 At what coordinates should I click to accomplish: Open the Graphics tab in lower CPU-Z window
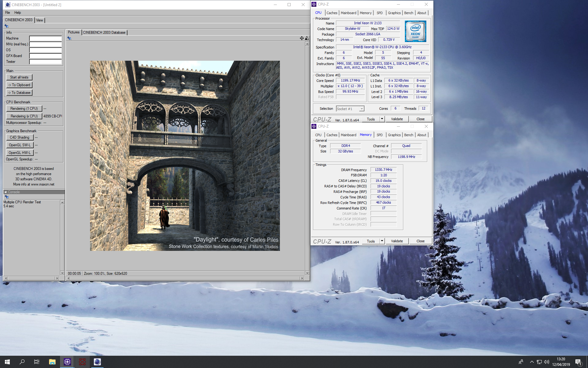click(x=394, y=135)
